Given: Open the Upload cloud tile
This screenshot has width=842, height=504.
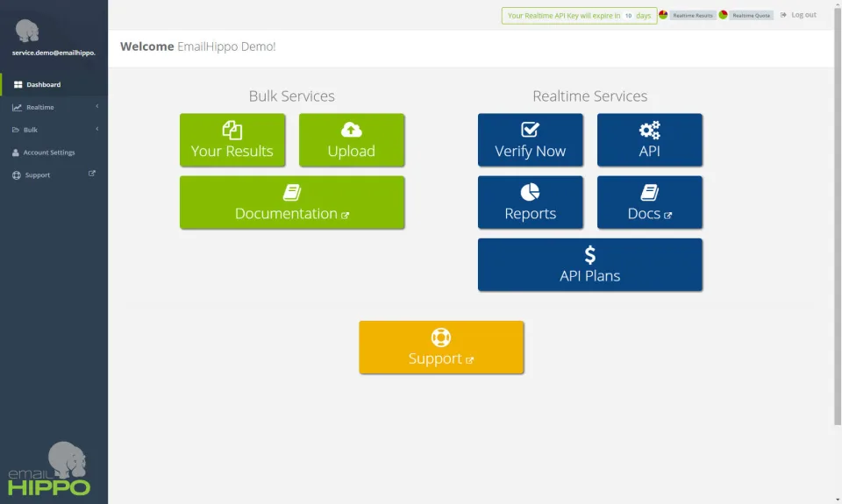Looking at the screenshot, I should [351, 139].
